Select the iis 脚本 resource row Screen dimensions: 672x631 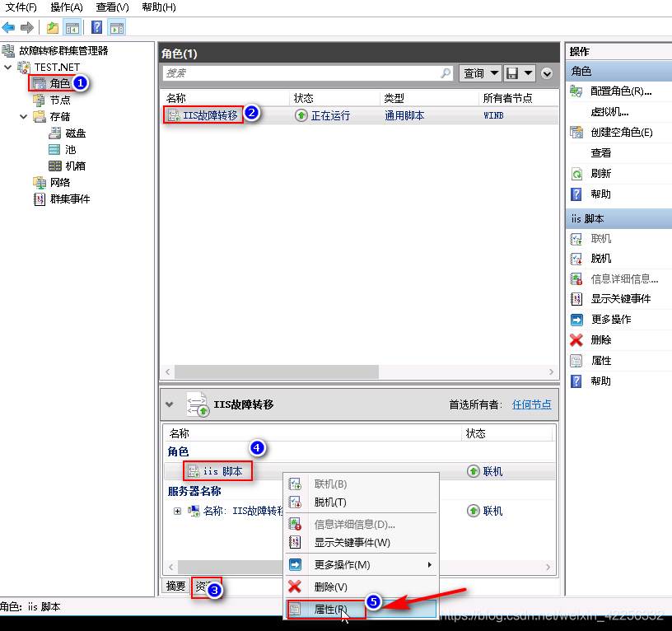pos(359,471)
